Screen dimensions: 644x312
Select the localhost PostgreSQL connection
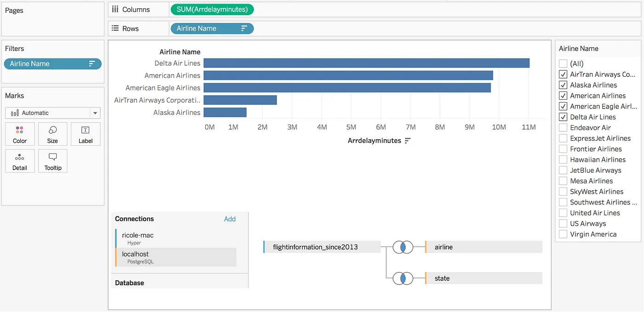click(x=176, y=257)
